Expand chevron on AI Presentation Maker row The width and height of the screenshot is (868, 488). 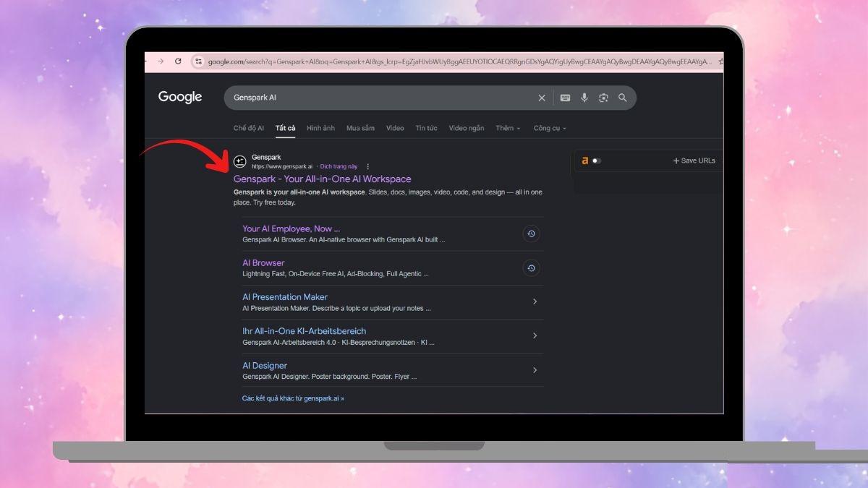pos(535,301)
